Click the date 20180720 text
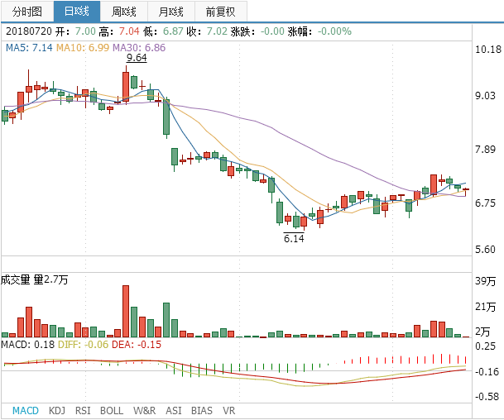 coord(29,31)
